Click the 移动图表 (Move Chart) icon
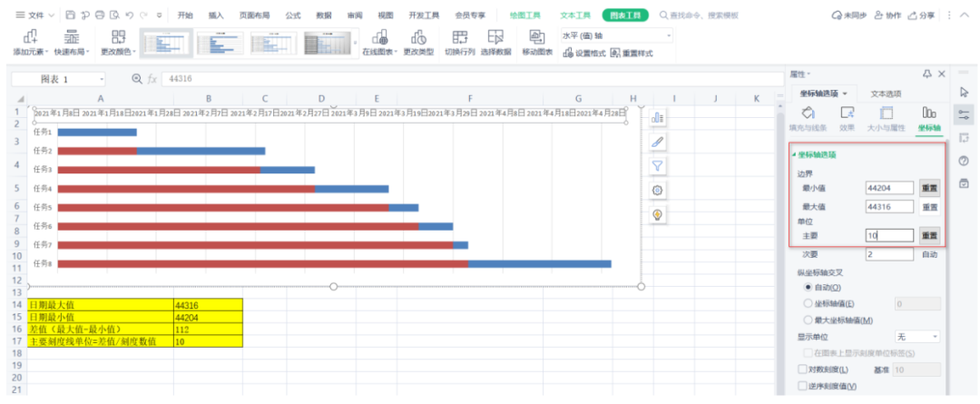The height and width of the screenshot is (404, 980). coord(536,36)
